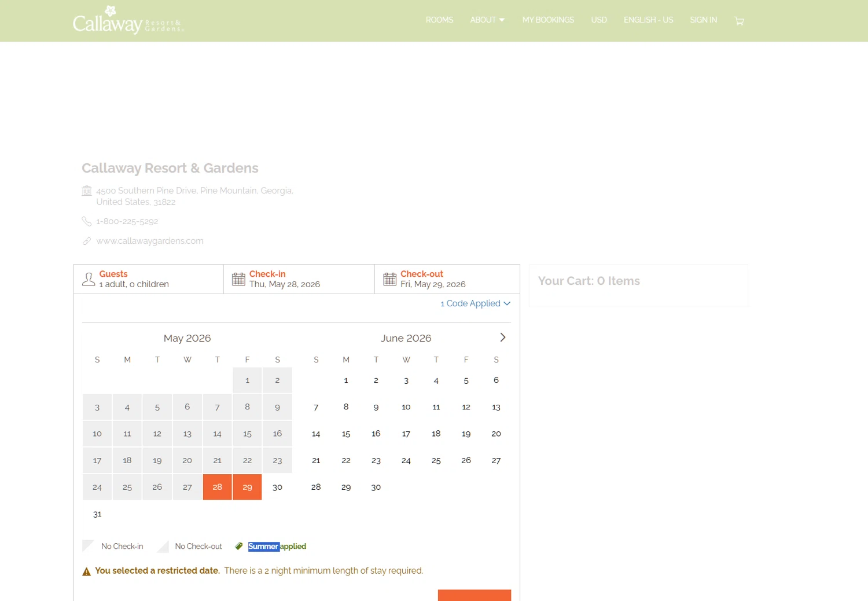Click 'You selected a restricted date.' text
This screenshot has height=601, width=868.
(157, 571)
